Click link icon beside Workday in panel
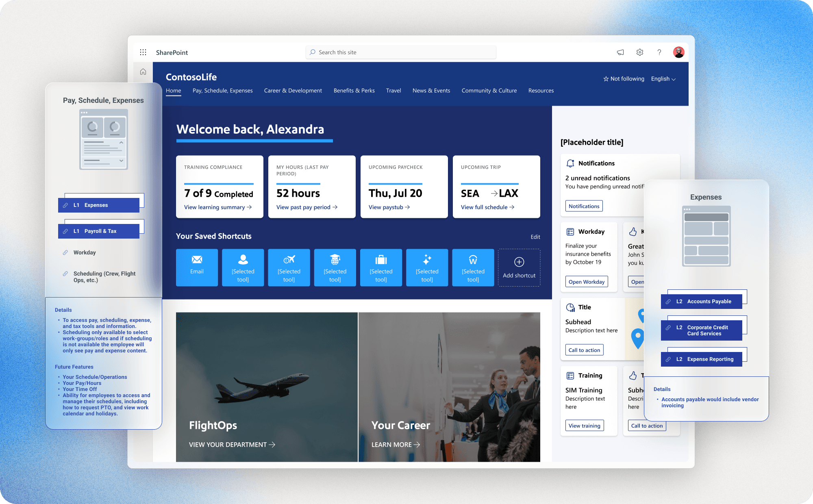The width and height of the screenshot is (813, 504). click(x=65, y=252)
